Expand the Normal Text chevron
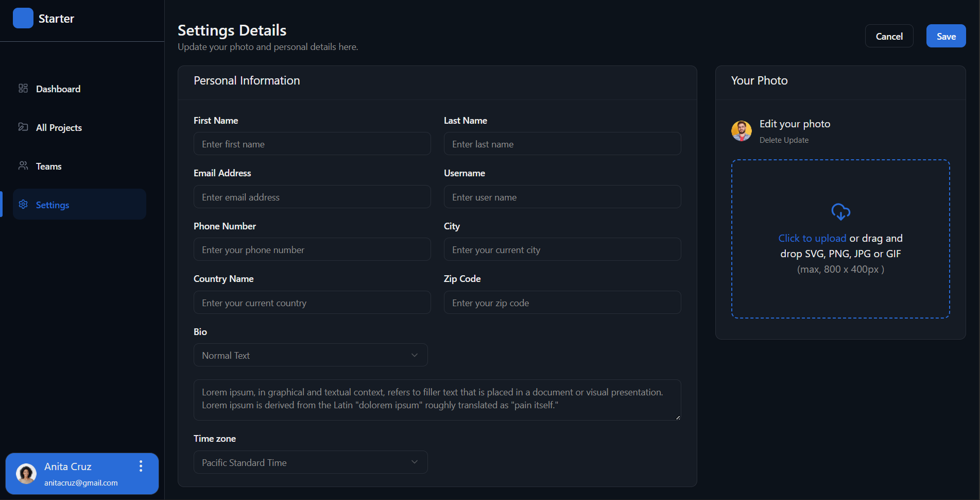The image size is (980, 500). coord(415,355)
